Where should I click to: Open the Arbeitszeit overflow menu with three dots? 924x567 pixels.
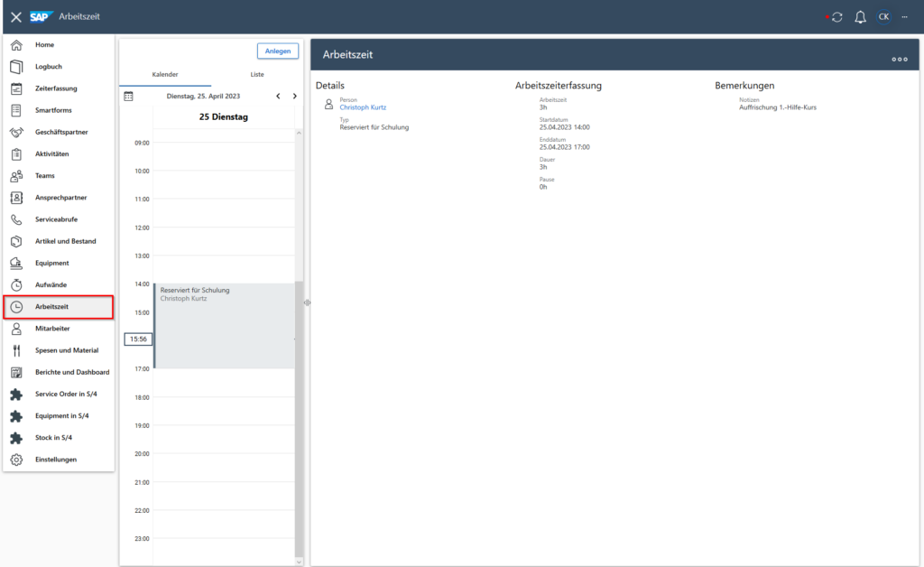tap(899, 59)
